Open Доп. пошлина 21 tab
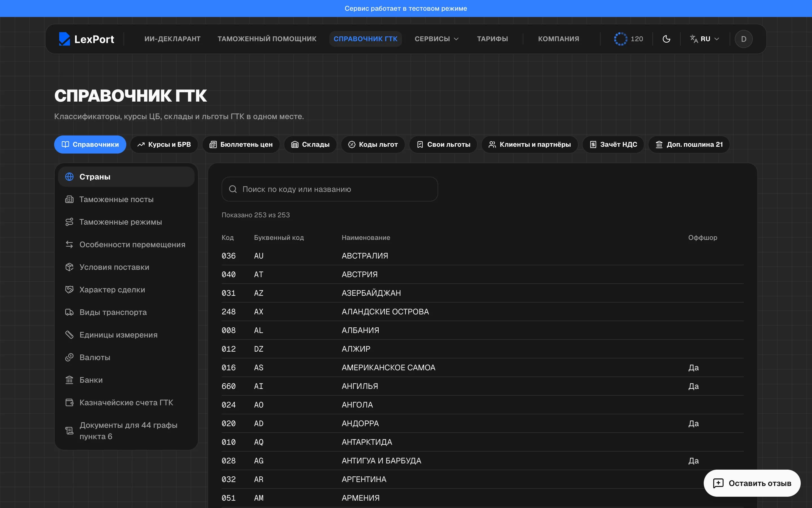Screen dimensions: 812x508 click(689, 144)
